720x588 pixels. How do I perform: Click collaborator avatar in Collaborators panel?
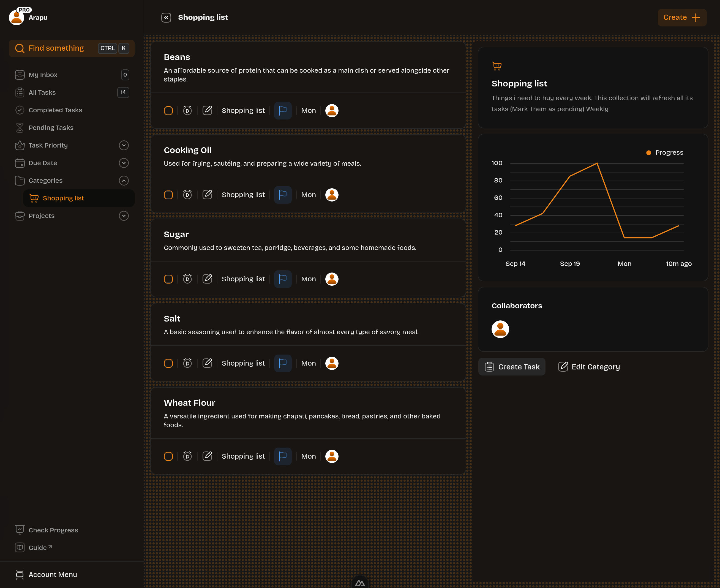point(500,329)
